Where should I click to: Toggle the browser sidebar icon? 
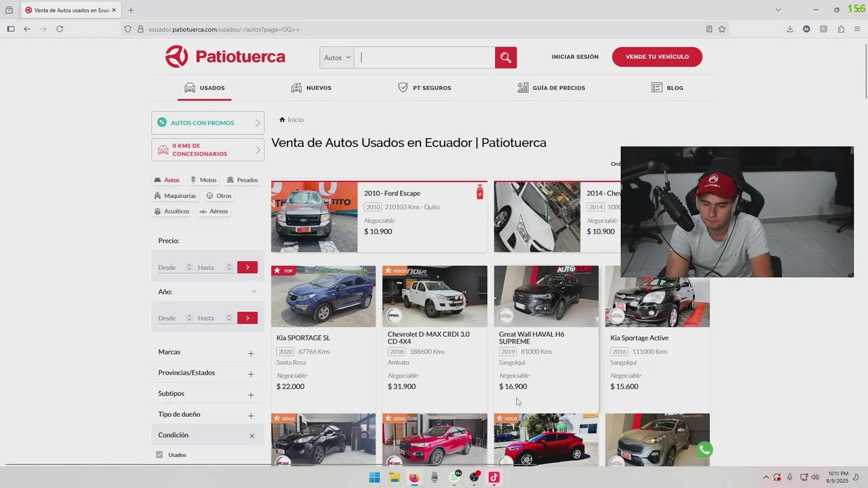tap(11, 29)
